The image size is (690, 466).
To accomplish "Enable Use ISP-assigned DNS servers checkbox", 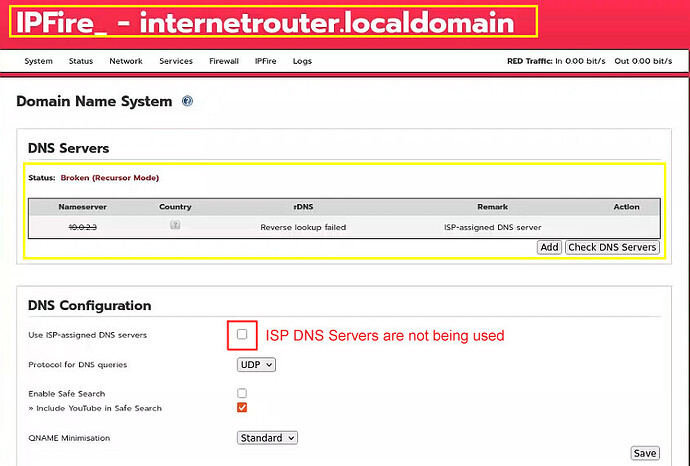I will click(x=242, y=334).
